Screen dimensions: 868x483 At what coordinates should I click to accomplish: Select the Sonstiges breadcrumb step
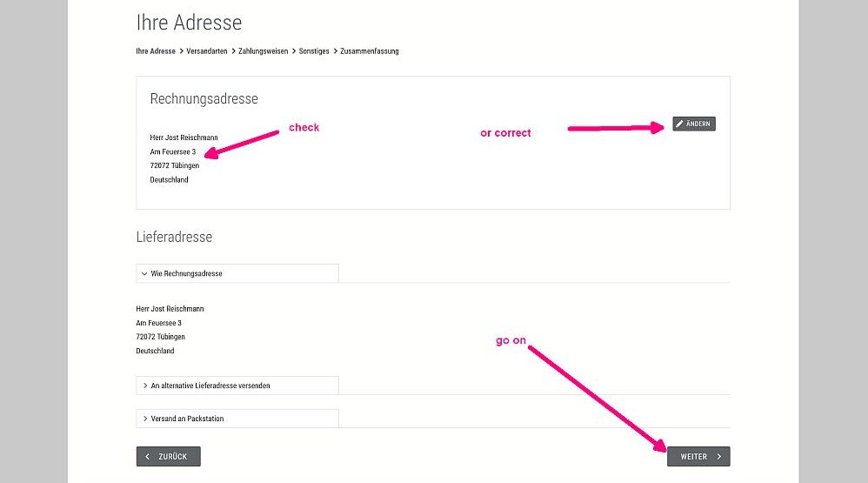pos(314,51)
